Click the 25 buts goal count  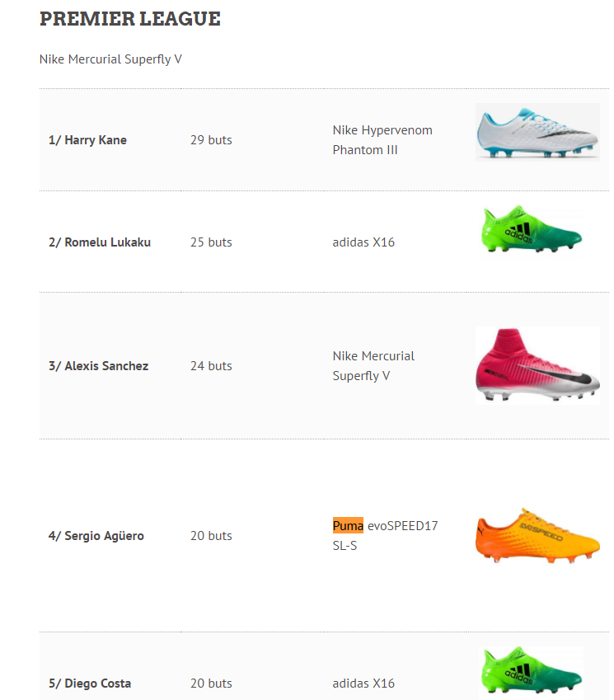[211, 242]
